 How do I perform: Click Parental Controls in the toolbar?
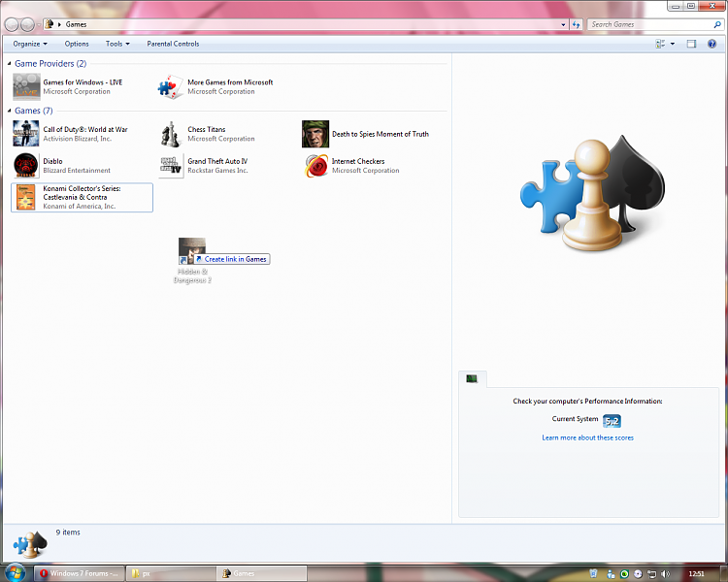pos(173,44)
